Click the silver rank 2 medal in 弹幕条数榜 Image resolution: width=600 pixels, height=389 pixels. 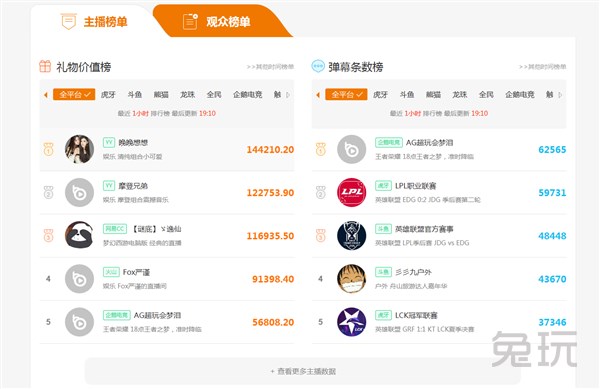321,192
